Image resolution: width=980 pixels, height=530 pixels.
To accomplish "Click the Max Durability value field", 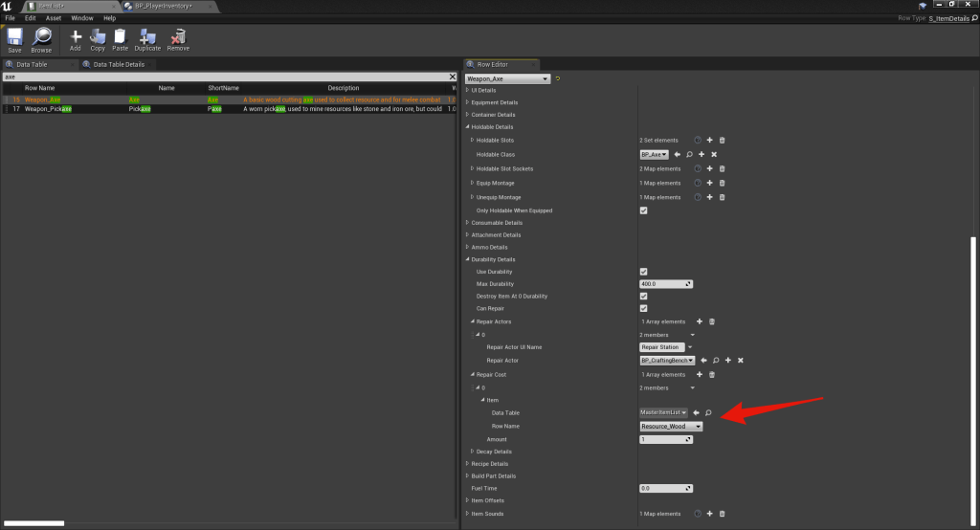I will (x=665, y=284).
